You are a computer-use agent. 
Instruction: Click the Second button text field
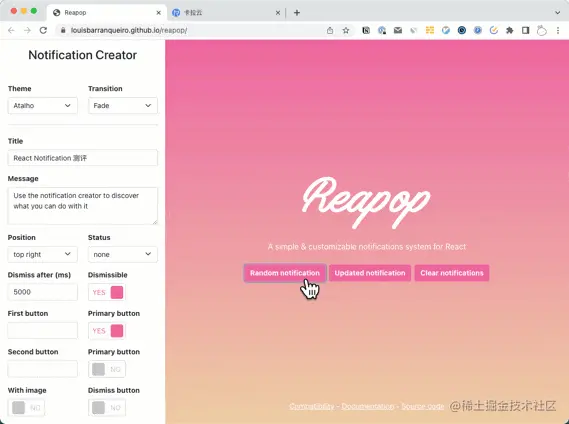click(42, 369)
